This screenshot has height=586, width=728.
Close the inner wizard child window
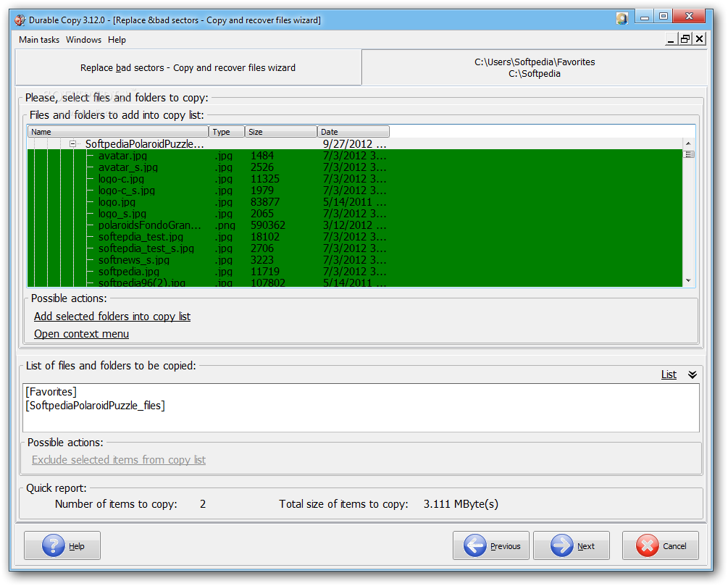[699, 39]
